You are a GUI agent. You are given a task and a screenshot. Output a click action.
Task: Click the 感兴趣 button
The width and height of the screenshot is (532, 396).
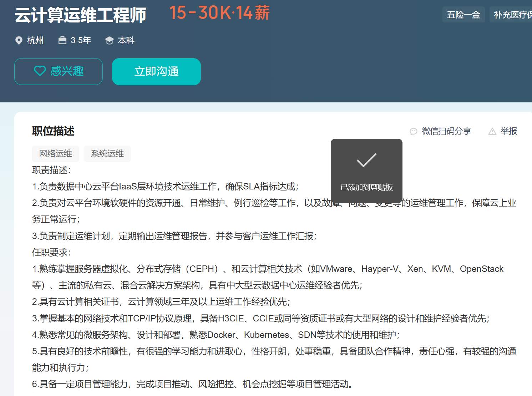[58, 71]
